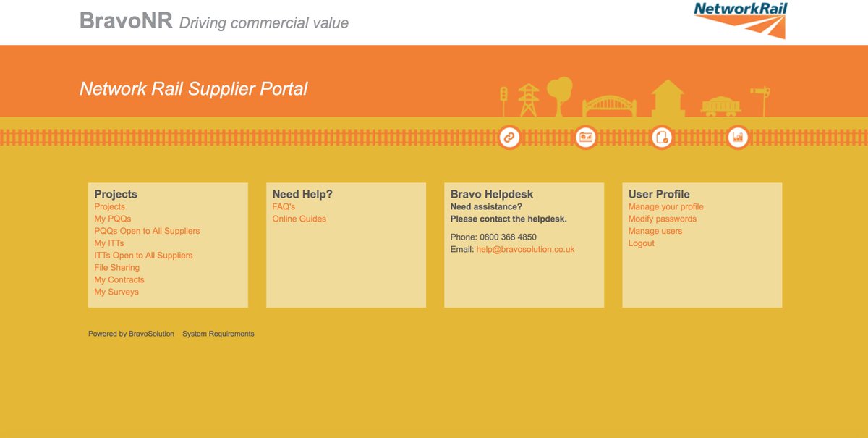The width and height of the screenshot is (868, 438).
Task: Click the Projects panel heading
Action: click(116, 195)
